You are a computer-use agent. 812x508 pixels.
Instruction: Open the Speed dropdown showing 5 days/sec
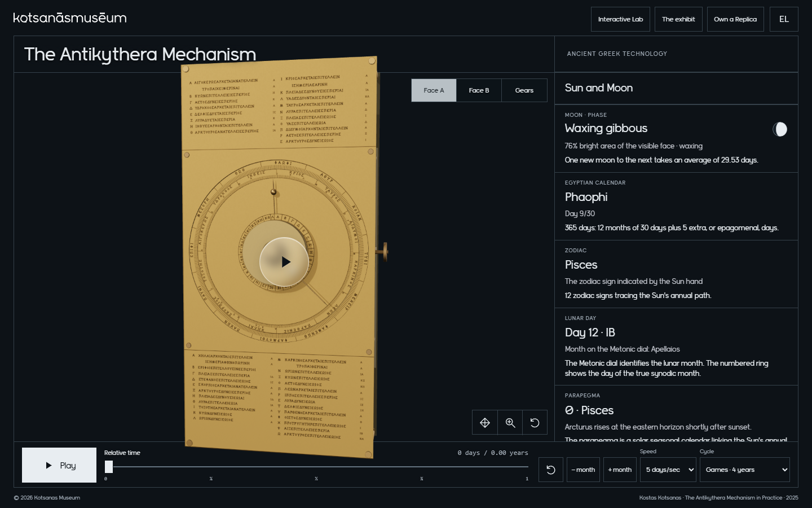click(668, 470)
